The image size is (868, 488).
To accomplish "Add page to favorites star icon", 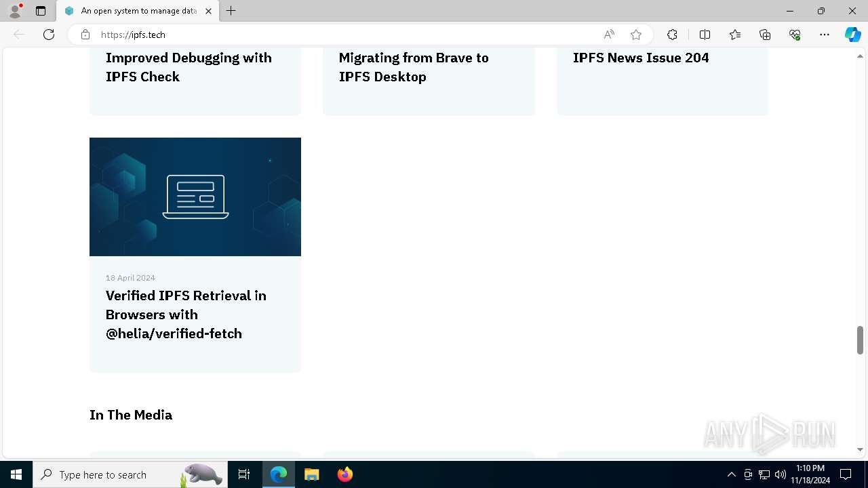I will [636, 35].
